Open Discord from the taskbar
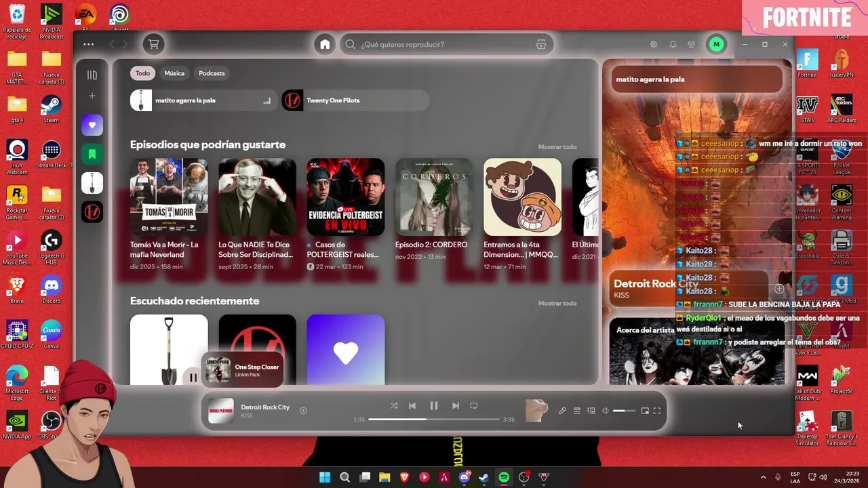Image resolution: width=868 pixels, height=488 pixels. (465, 477)
